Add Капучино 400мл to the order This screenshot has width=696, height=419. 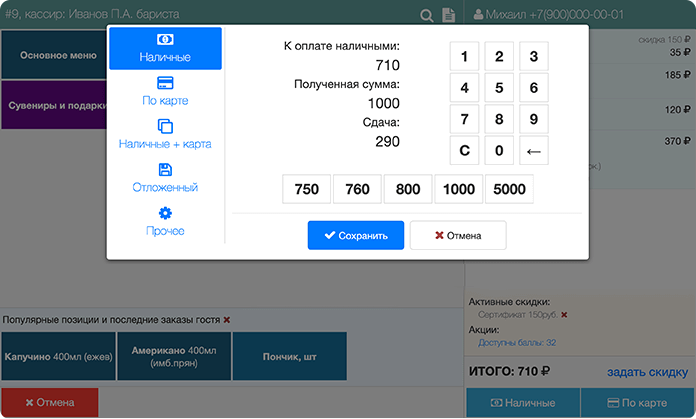tap(58, 356)
